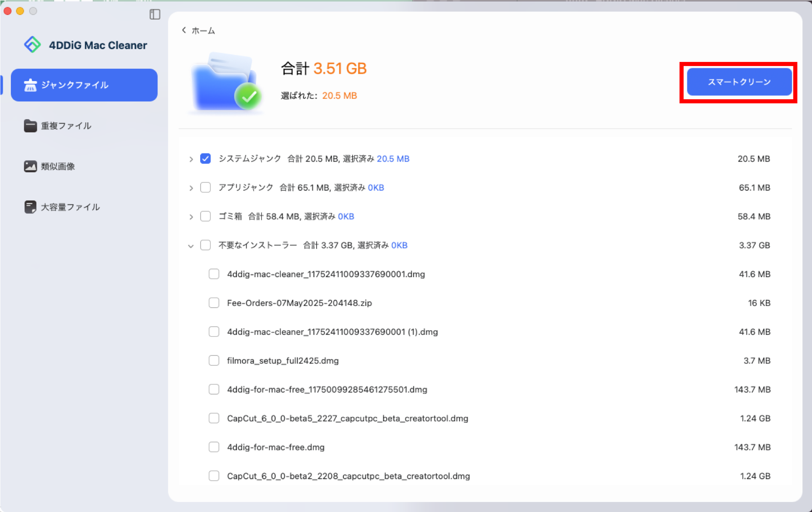The image size is (812, 512).
Task: Check the Fee-Orders-07May2025-204148.zip checkbox
Action: coord(214,303)
